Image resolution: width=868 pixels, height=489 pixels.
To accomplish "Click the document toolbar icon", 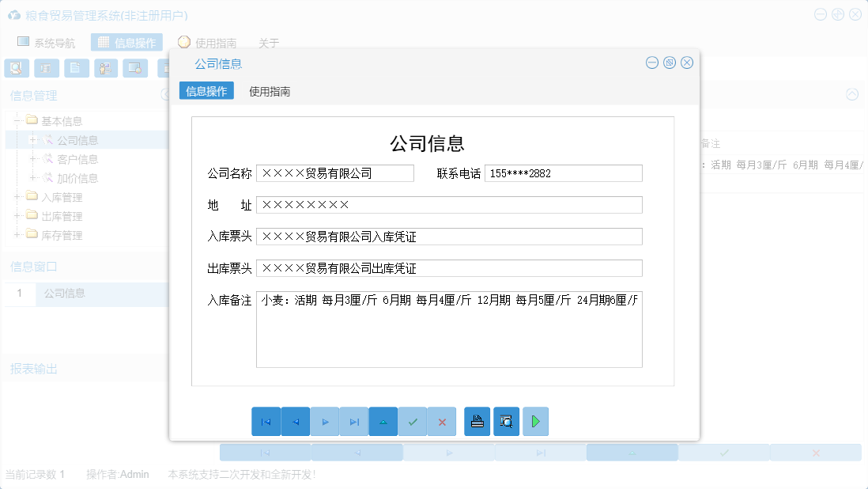I will pos(76,68).
